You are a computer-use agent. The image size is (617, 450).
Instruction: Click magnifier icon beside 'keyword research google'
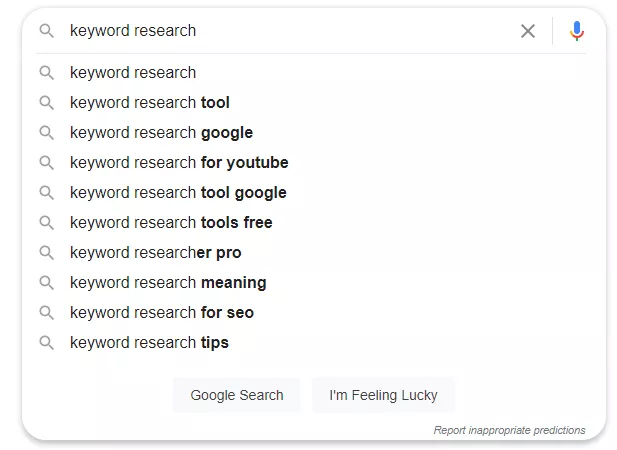click(46, 133)
